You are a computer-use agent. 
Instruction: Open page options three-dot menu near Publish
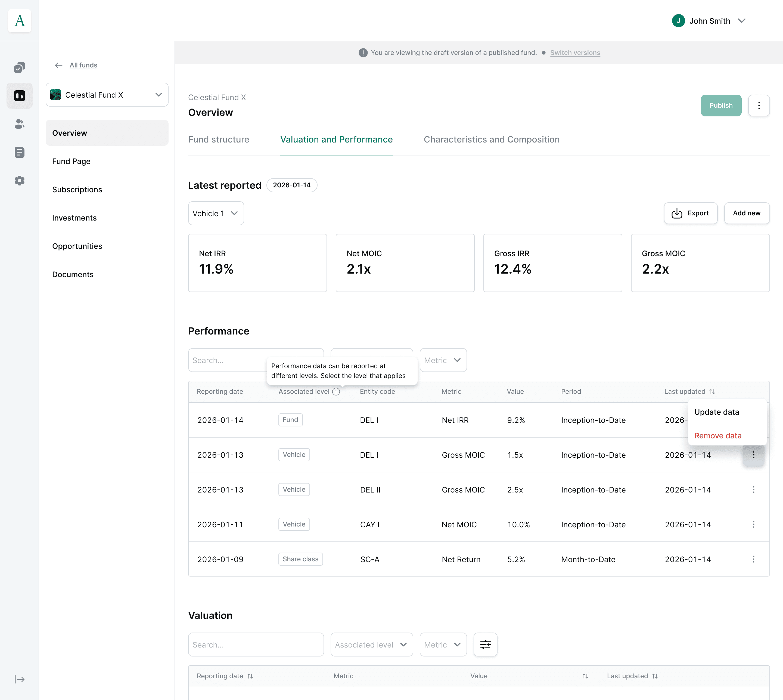click(759, 106)
